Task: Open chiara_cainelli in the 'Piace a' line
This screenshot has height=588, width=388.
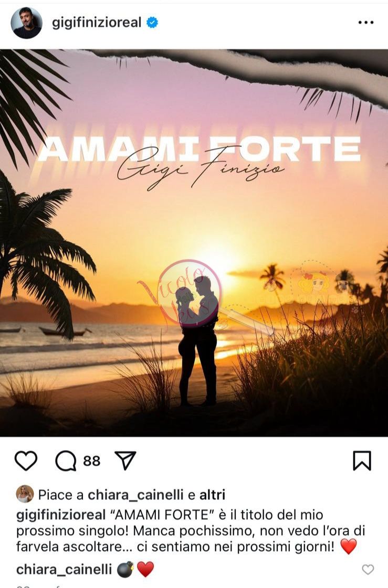Action: click(135, 495)
